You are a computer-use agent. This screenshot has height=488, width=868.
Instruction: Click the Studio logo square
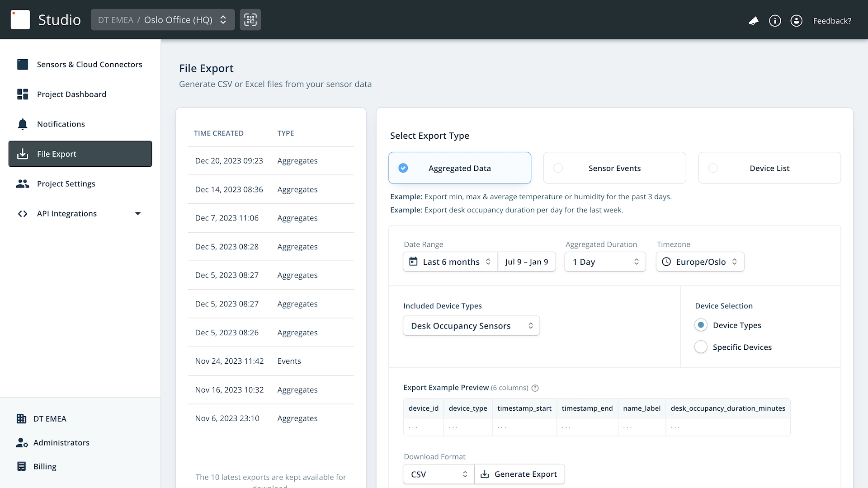(20, 20)
